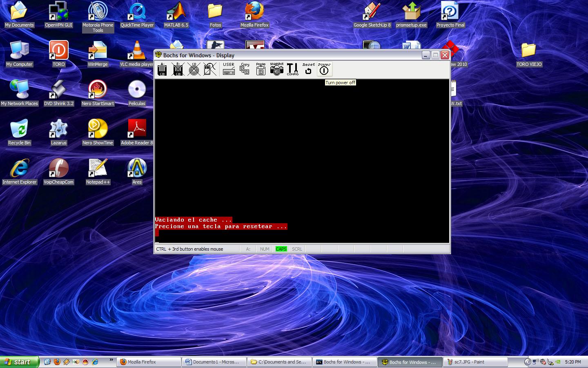
Task: Select the WinMerge desktop icon
Action: coord(98,54)
